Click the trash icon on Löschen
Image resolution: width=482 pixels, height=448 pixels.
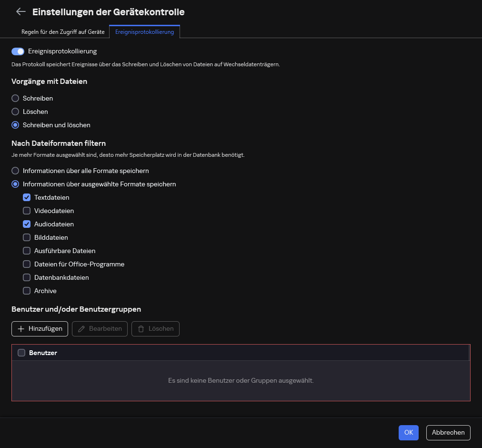pyautogui.click(x=141, y=329)
